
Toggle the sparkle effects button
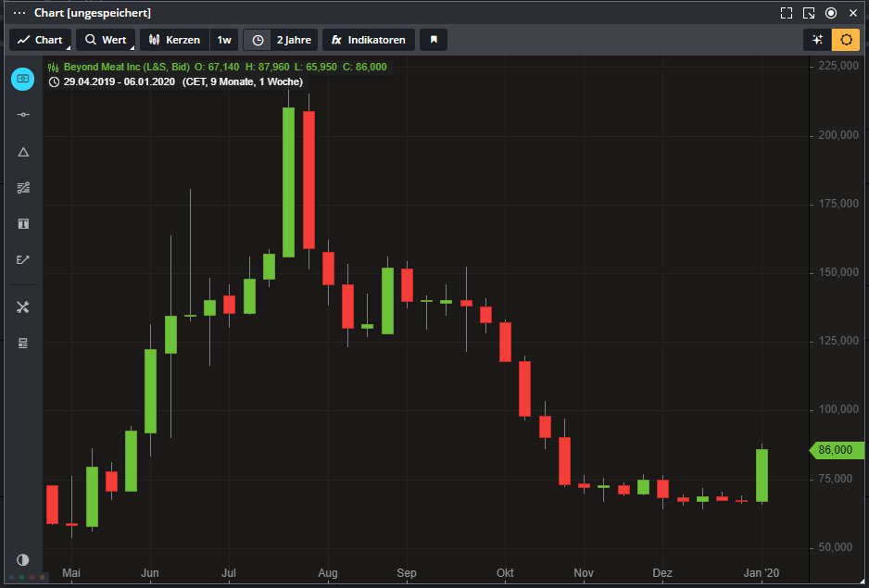(x=816, y=40)
